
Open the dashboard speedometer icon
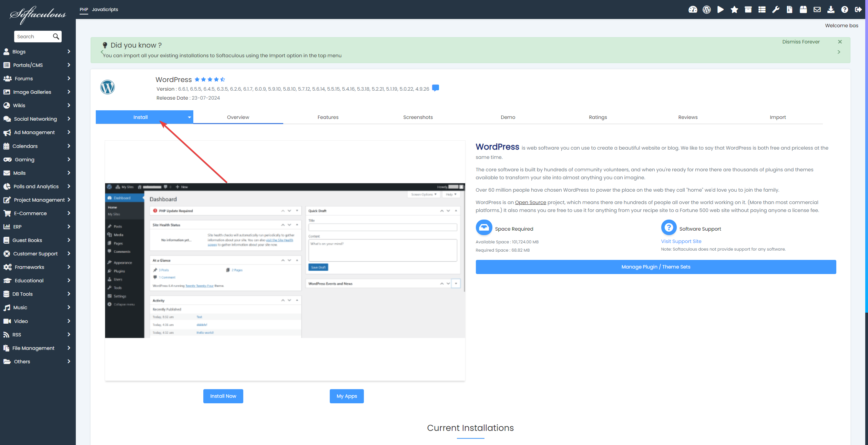pyautogui.click(x=693, y=10)
